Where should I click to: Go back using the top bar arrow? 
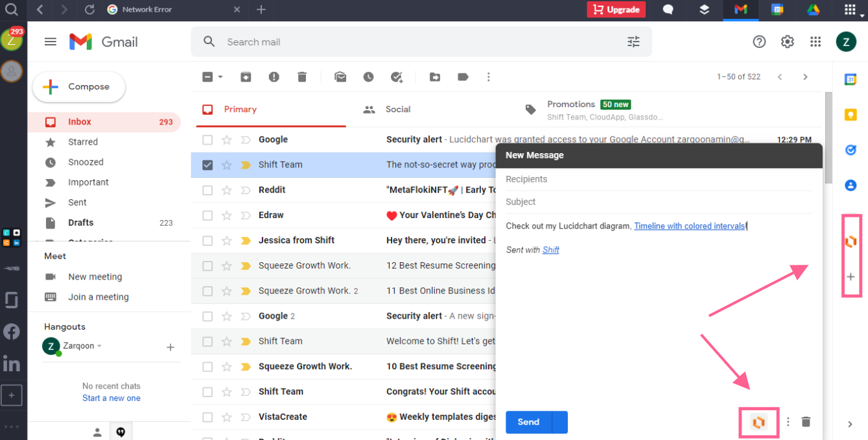pyautogui.click(x=40, y=9)
